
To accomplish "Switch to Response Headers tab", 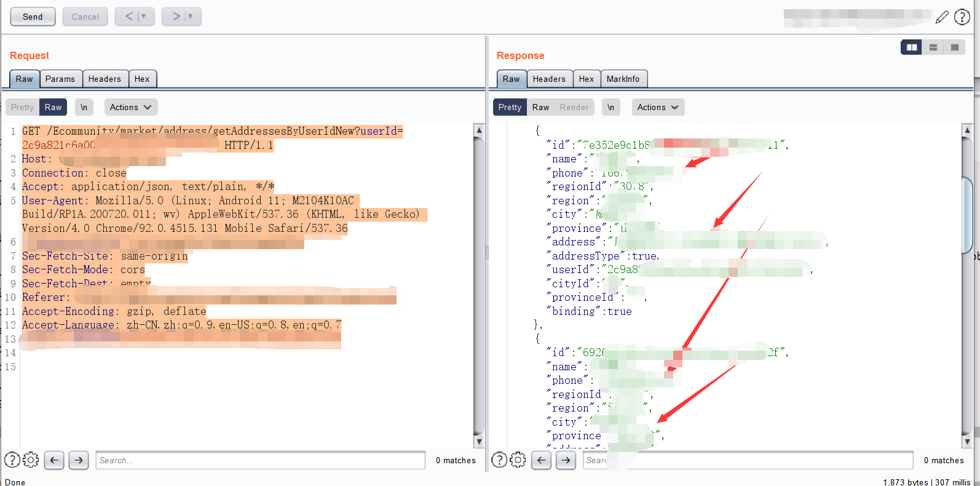I will coord(549,79).
